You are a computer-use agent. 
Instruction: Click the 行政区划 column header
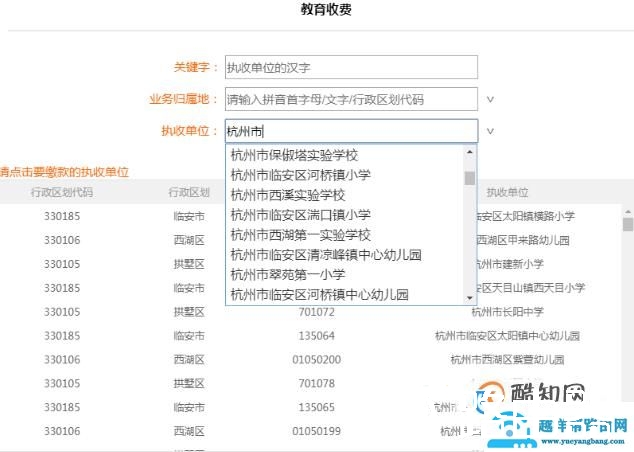[189, 192]
